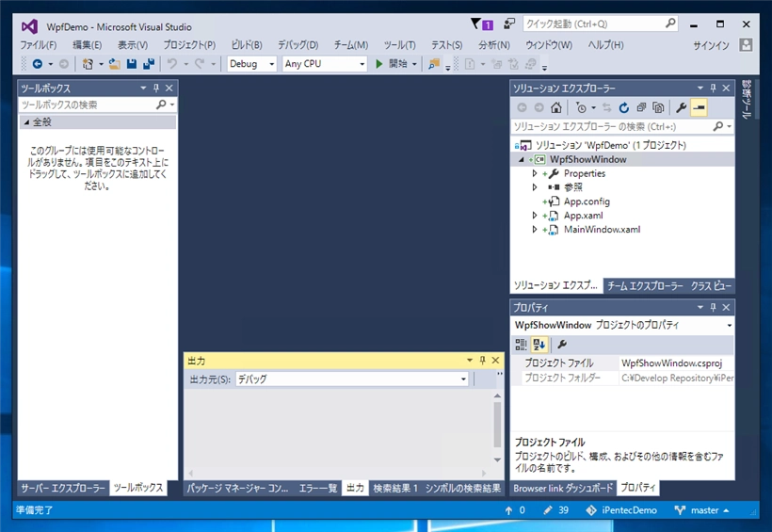Click the Navigate Backward arrow in main toolbar
The image size is (772, 532).
pos(38,64)
